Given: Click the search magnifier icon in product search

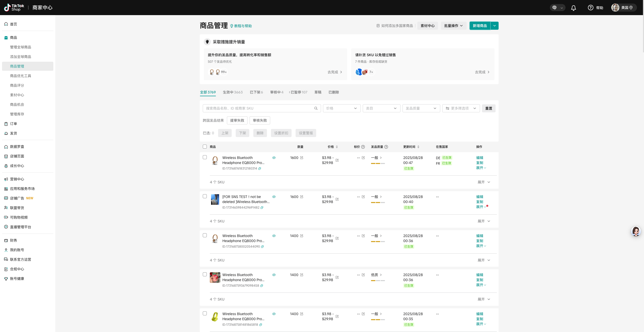Looking at the screenshot, I should coord(316,108).
